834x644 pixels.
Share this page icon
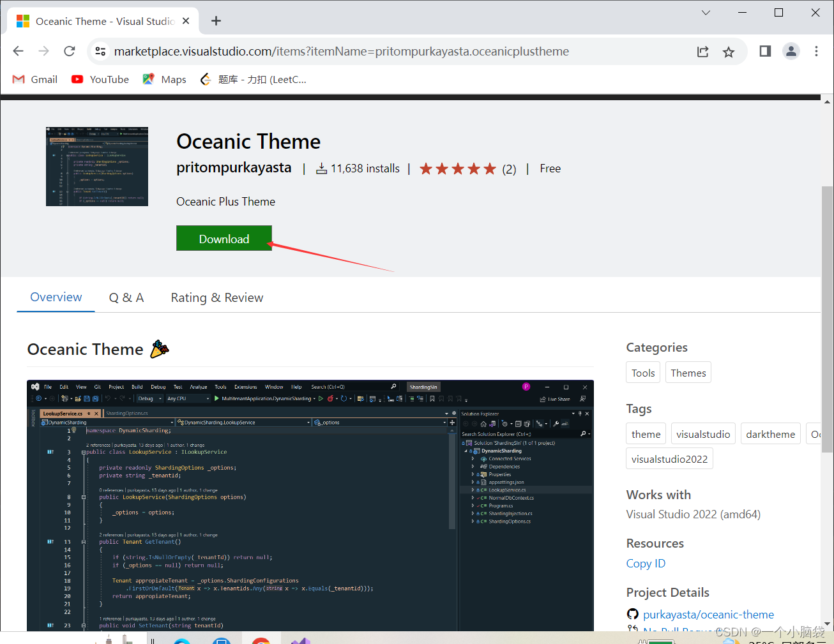pos(703,52)
